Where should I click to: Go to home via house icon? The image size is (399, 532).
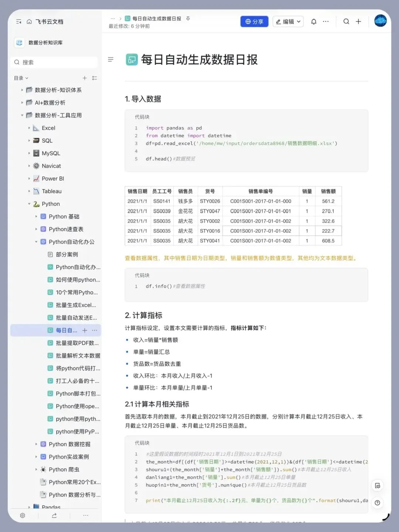29,22
